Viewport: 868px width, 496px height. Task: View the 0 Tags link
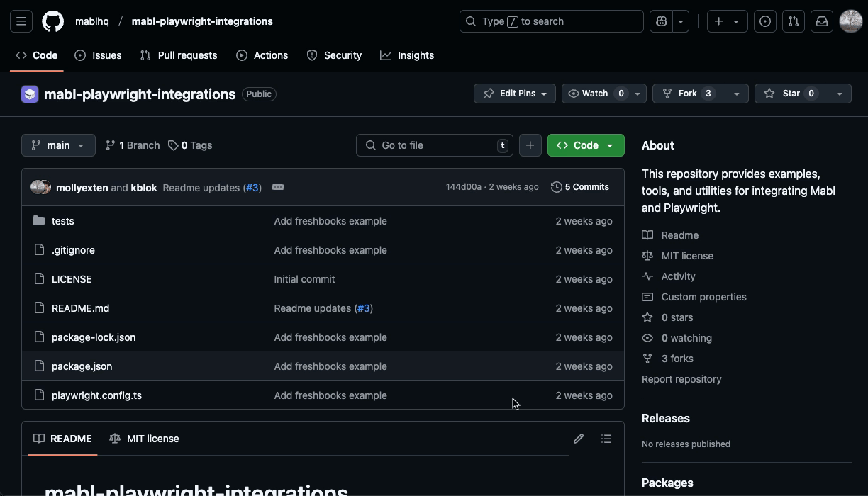pos(190,145)
